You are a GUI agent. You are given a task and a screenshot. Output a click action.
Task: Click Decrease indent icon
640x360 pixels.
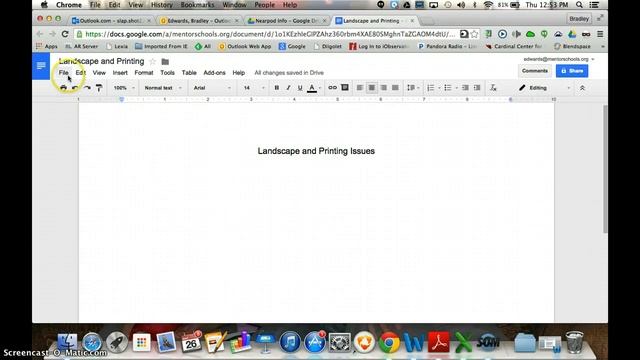pos(465,88)
